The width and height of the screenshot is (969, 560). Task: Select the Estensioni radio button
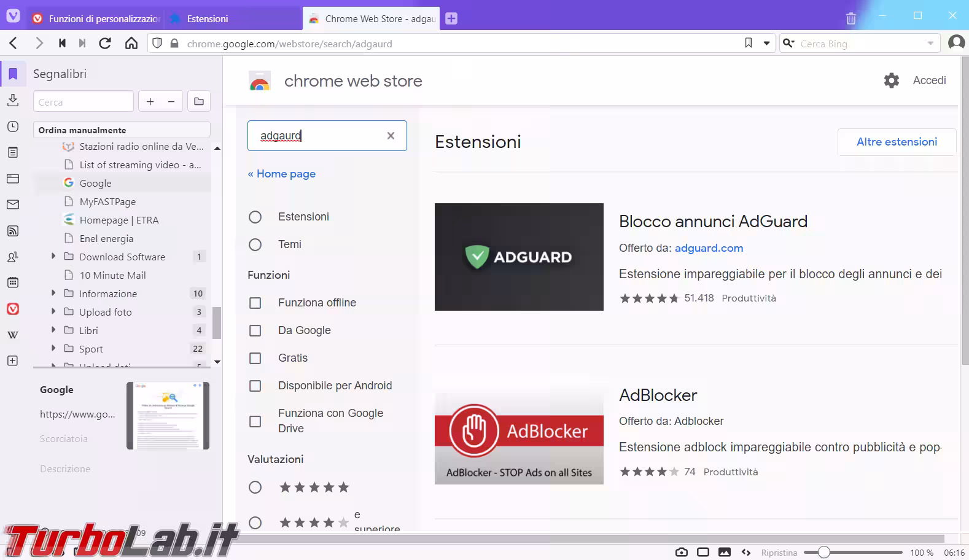pyautogui.click(x=255, y=217)
